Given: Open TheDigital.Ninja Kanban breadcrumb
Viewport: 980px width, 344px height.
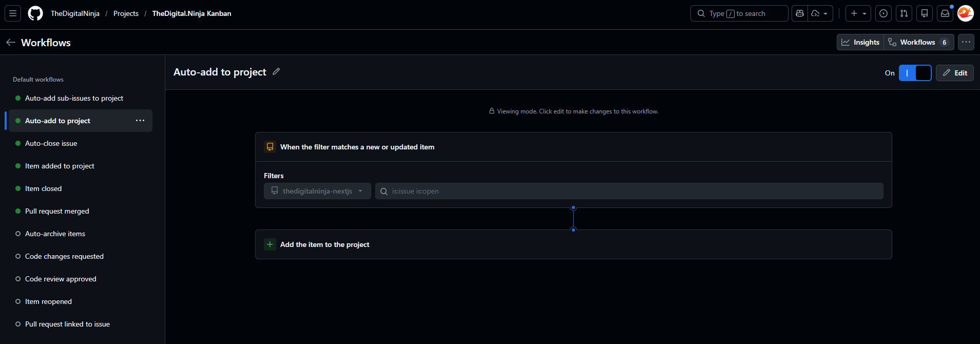Looking at the screenshot, I should point(191,13).
